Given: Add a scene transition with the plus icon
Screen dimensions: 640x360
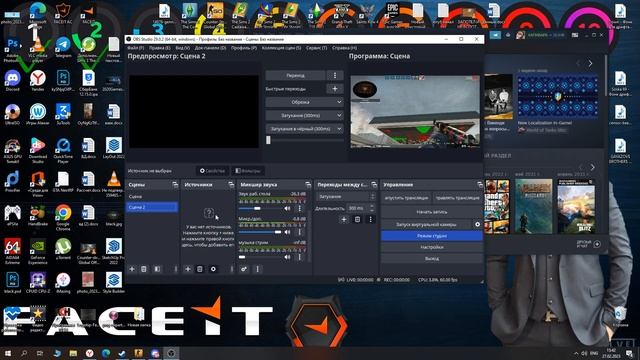Looking at the screenshot, I should pos(344,220).
